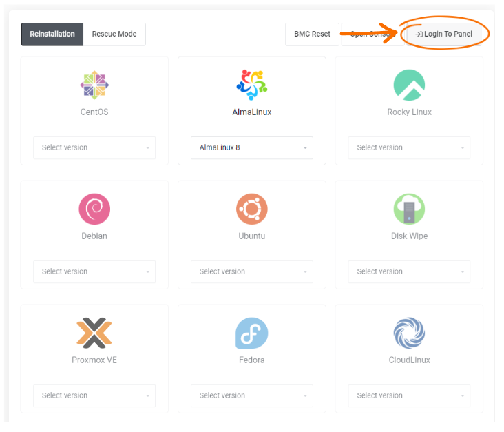504x432 pixels.
Task: Switch to the Rescue Mode tab
Action: coord(114,34)
